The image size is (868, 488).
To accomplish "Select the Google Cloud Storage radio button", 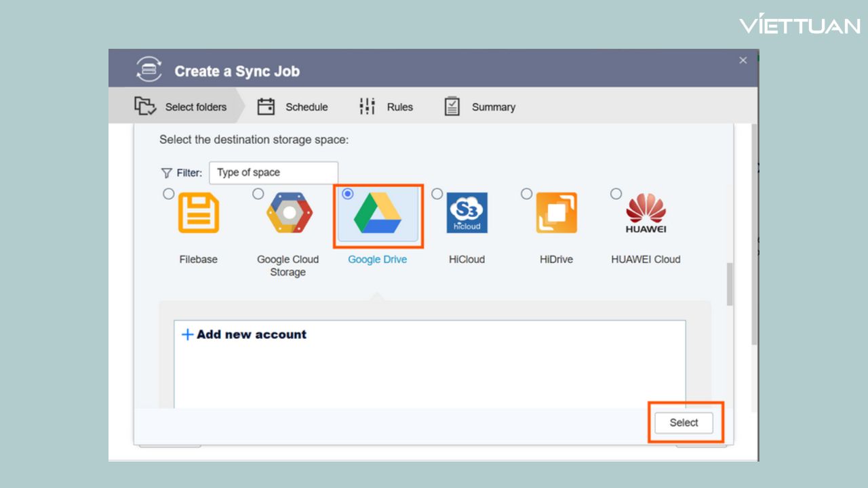I will coord(258,194).
